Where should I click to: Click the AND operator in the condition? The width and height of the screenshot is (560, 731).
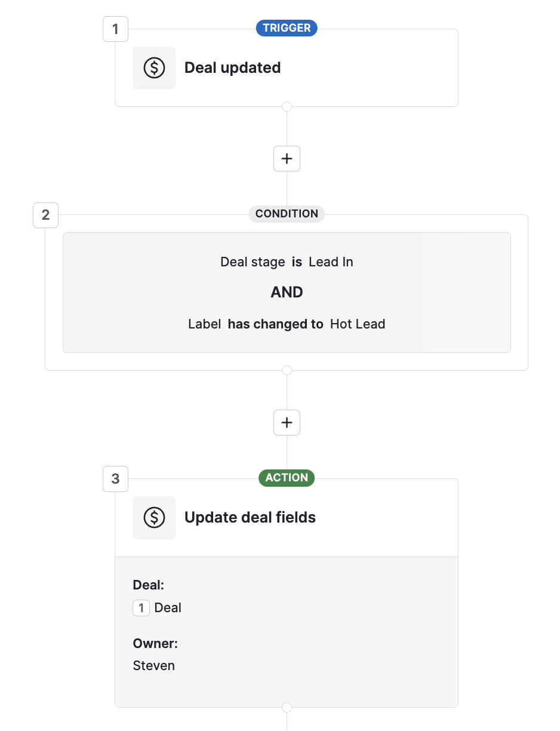[287, 292]
